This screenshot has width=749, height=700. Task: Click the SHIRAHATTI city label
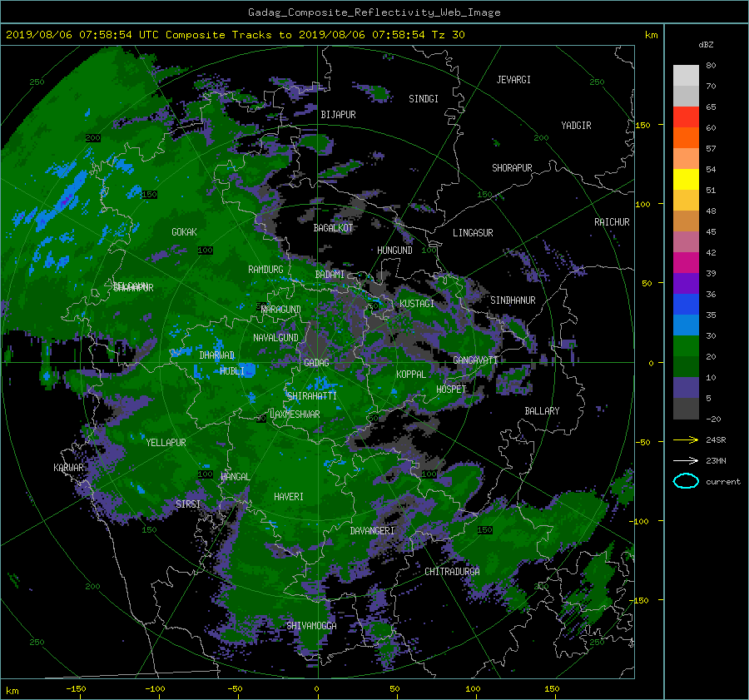point(312,396)
